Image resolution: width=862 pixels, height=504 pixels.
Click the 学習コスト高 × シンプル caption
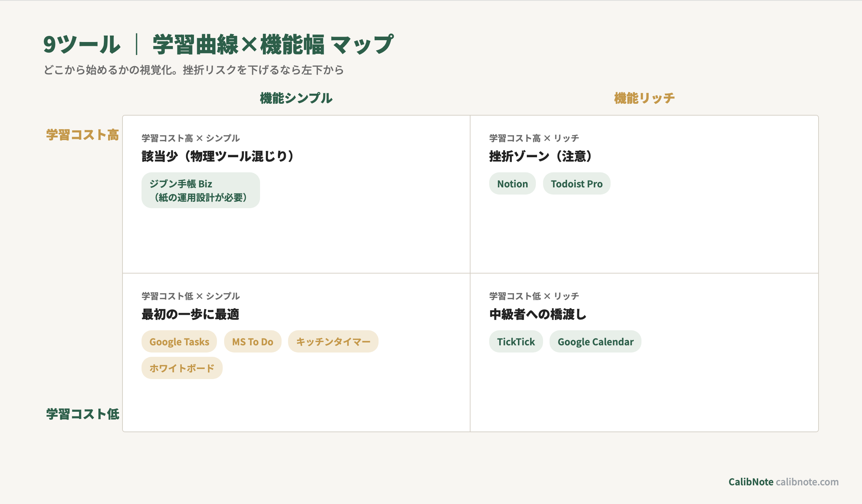click(x=190, y=138)
